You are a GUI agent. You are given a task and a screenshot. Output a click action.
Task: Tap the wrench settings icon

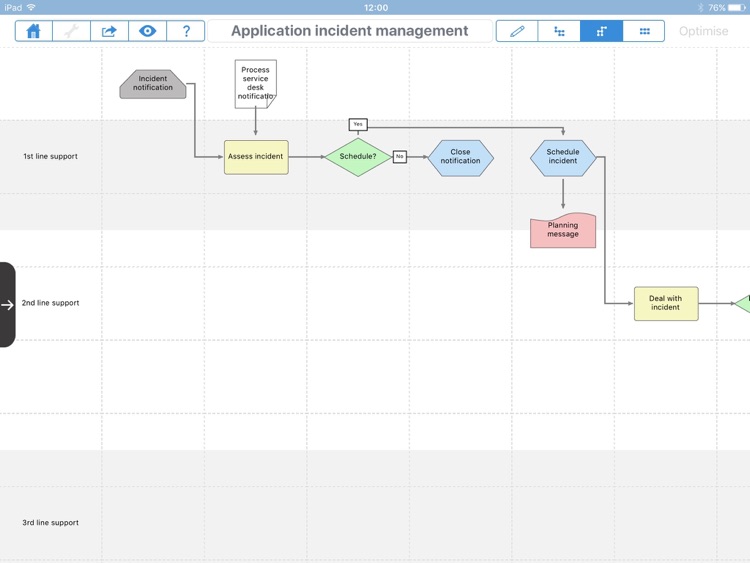pos(71,31)
